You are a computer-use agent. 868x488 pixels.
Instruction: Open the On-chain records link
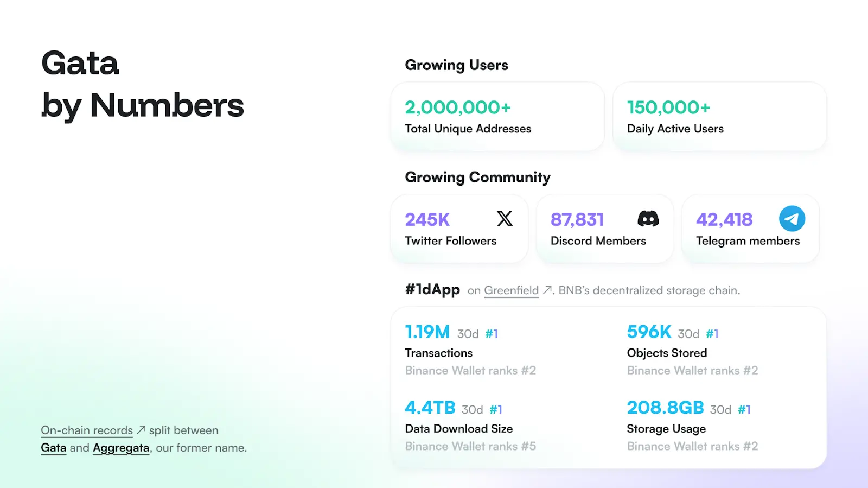point(87,430)
